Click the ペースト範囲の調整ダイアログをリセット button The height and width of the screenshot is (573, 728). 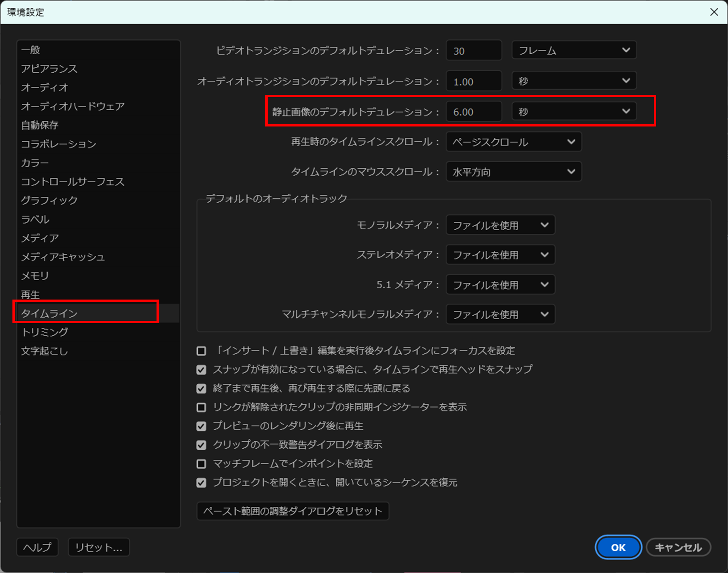click(x=292, y=511)
